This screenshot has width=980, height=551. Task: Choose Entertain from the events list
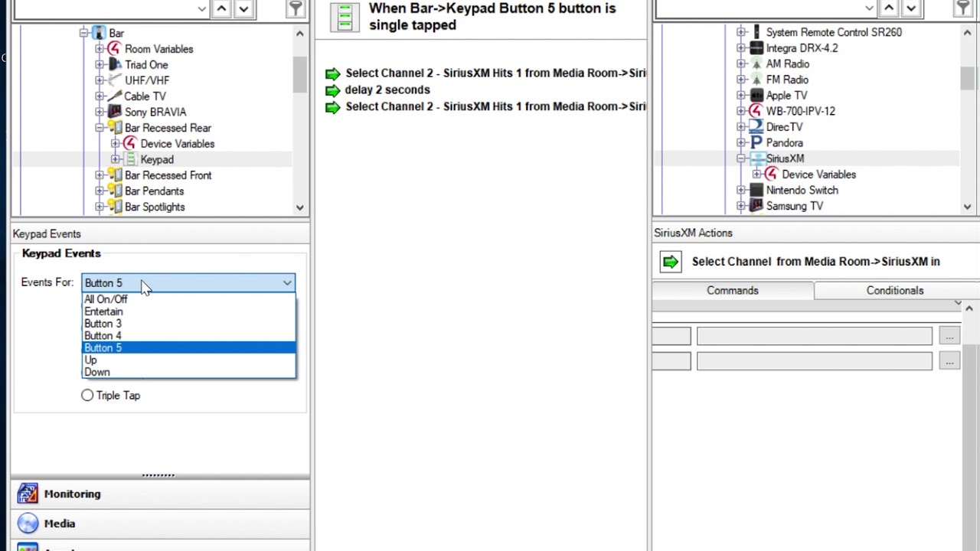point(188,311)
